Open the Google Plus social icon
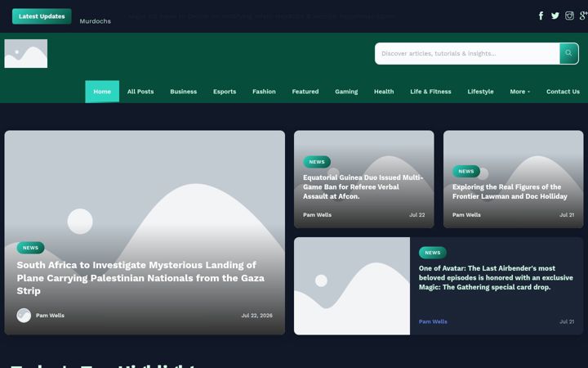The height and width of the screenshot is (368, 588). click(583, 16)
